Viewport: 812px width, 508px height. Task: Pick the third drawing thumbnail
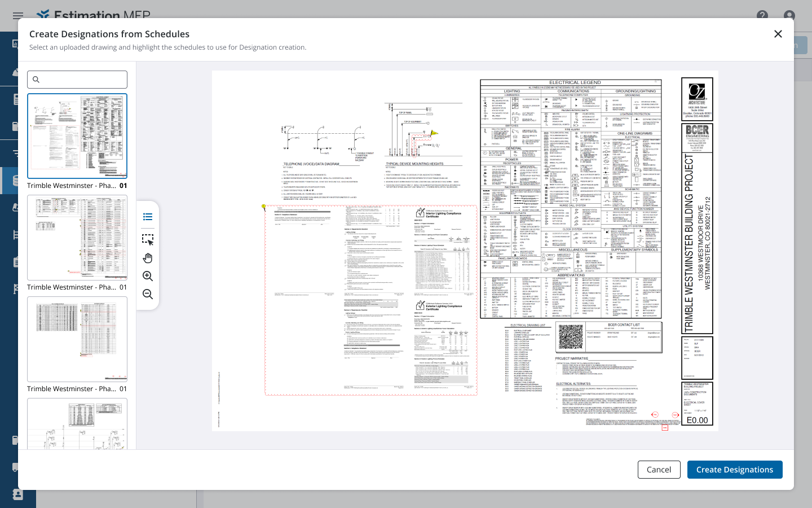(x=77, y=339)
